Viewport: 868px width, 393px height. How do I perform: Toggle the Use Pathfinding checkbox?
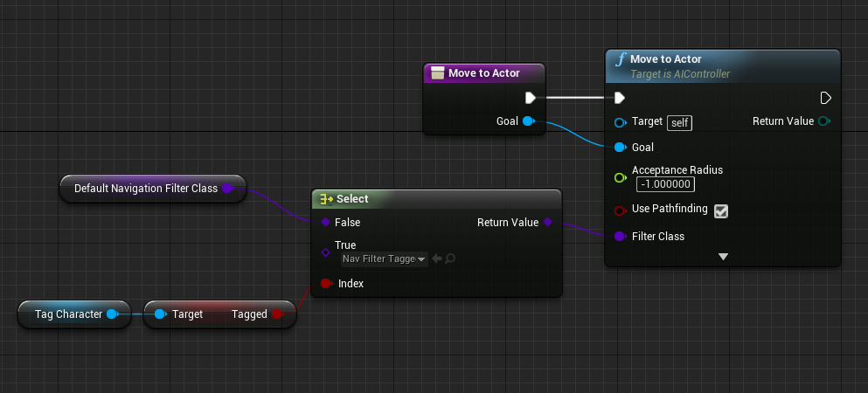click(x=722, y=210)
